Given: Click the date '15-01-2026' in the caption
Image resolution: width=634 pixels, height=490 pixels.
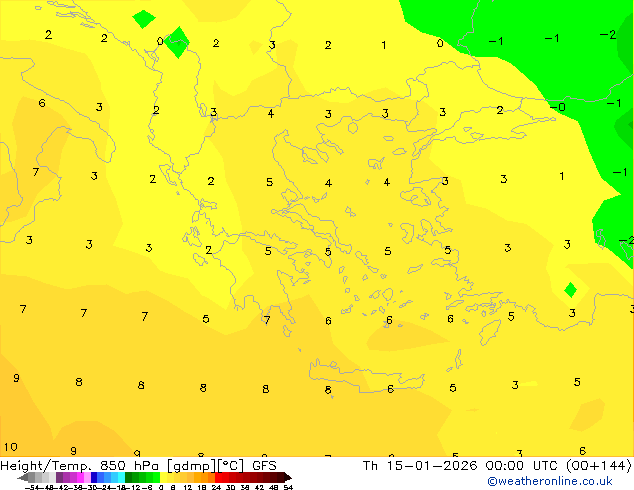Looking at the screenshot, I should point(432,466).
